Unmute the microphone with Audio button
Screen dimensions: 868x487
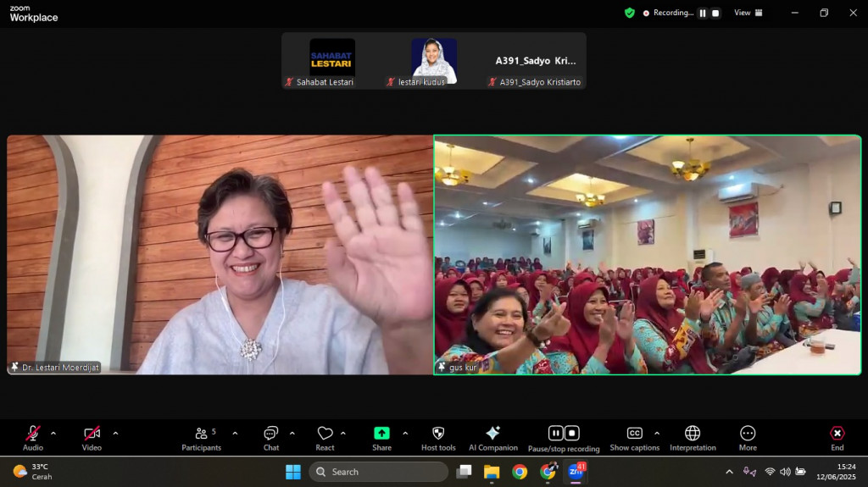(33, 437)
